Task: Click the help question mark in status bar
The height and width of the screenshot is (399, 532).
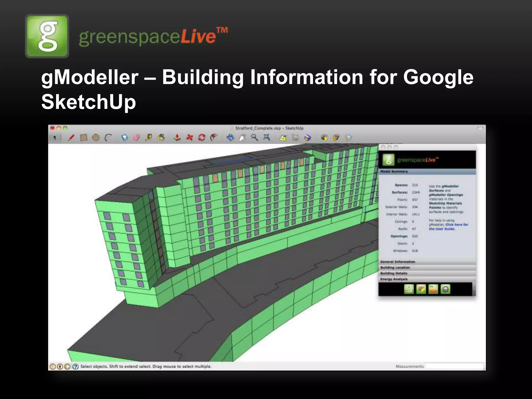Action: [76, 367]
